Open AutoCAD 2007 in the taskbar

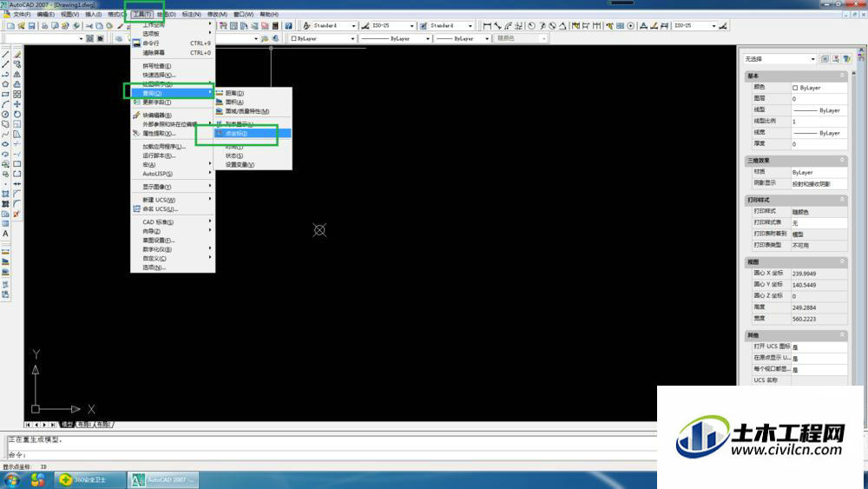point(163,480)
